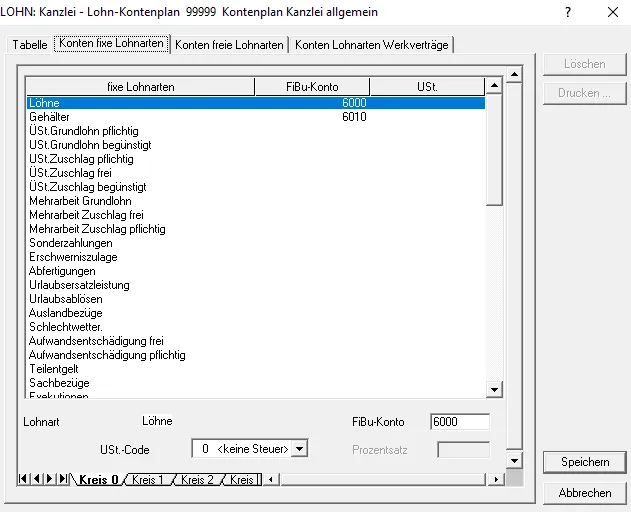631x512 pixels.
Task: Click fixe Lohnarten column header
Action: (x=140, y=87)
